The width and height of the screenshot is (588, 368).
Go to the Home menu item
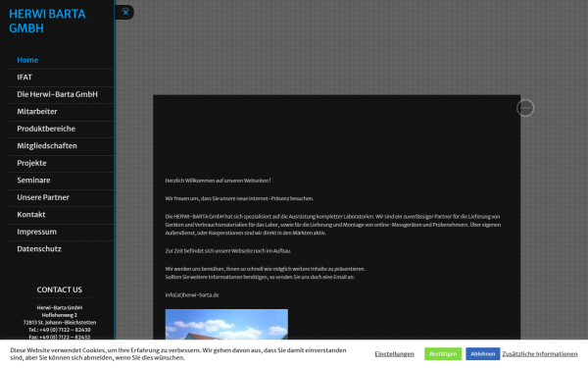click(27, 60)
